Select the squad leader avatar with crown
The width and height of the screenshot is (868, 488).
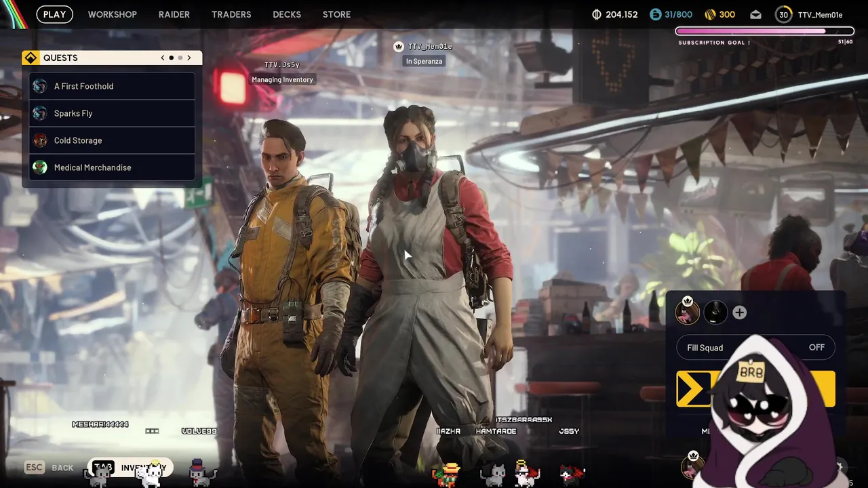point(688,312)
